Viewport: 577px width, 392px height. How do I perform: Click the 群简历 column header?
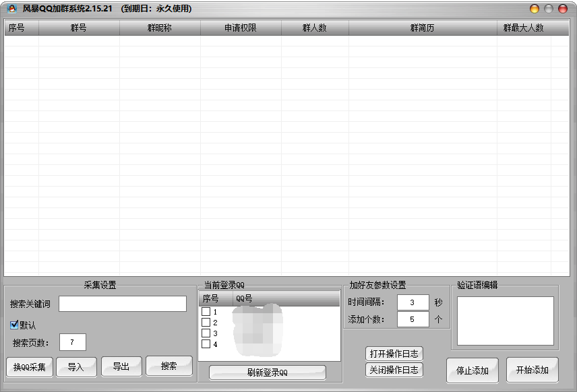pyautogui.click(x=423, y=28)
